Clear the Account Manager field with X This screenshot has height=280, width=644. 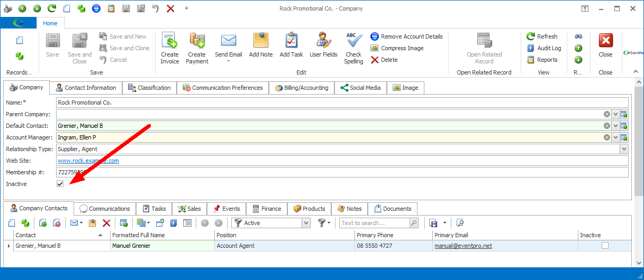pos(606,137)
